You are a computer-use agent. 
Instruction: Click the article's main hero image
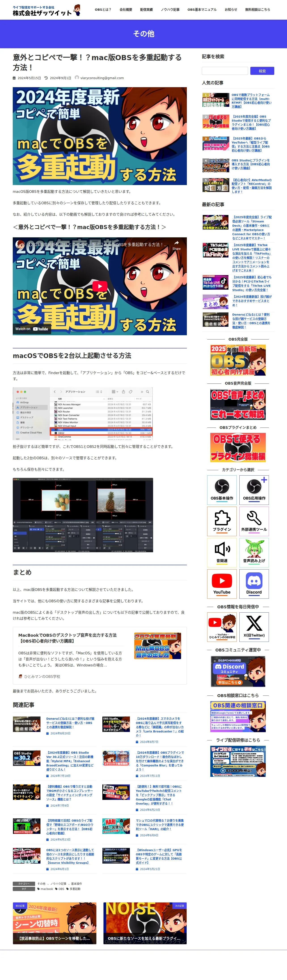100,136
